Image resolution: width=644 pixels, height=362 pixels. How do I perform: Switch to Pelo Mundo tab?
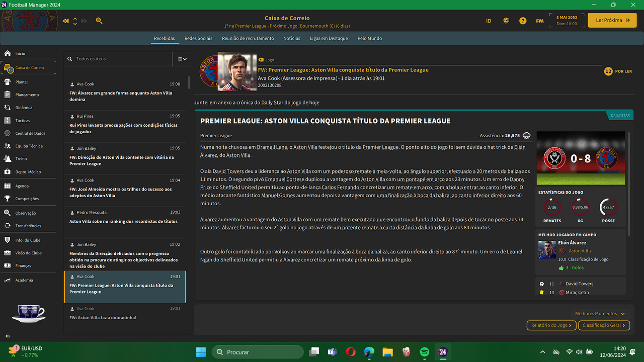[370, 38]
